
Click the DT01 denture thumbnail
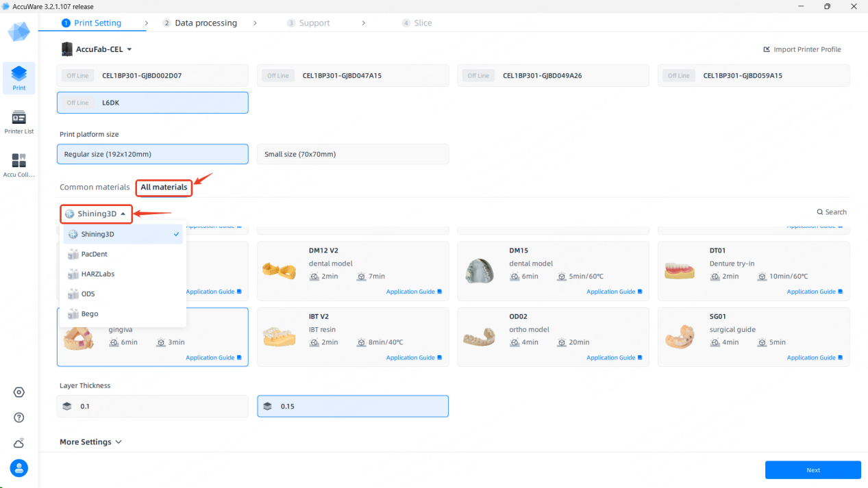tap(680, 271)
